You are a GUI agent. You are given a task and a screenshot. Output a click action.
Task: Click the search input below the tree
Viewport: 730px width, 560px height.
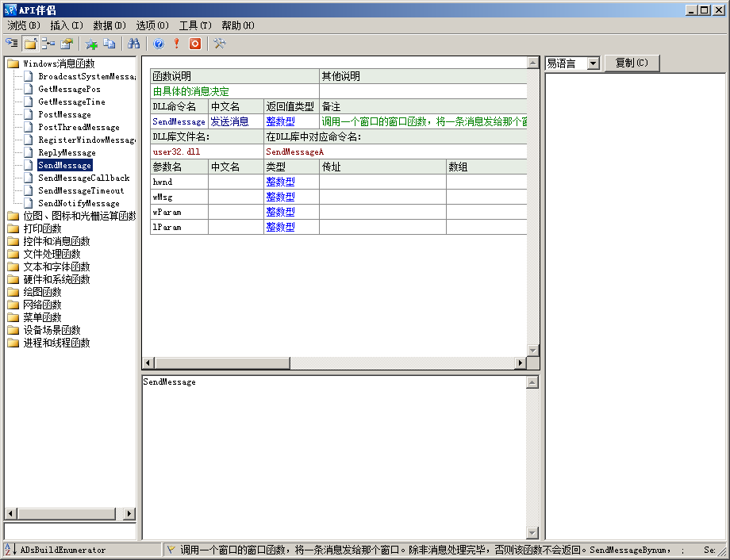coord(71,531)
